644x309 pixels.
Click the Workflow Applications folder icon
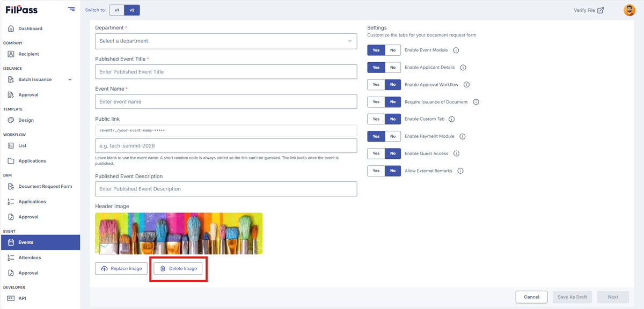point(11,161)
